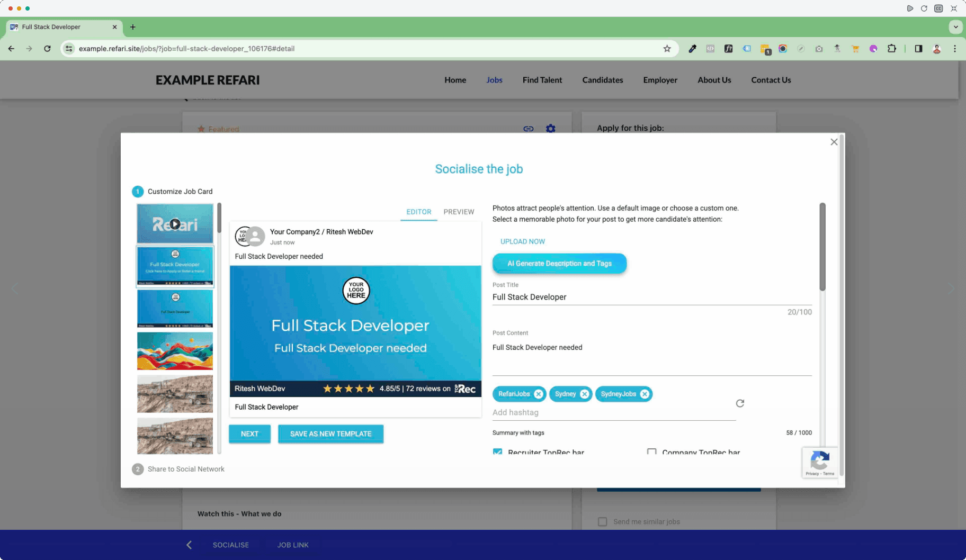
Task: Select bottom mining trucks photo thumbnail
Action: [x=175, y=436]
